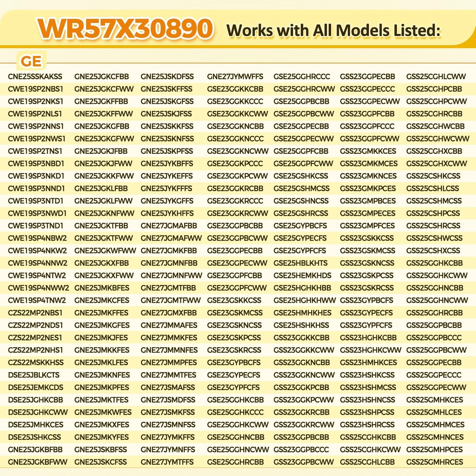Select the GE brand label
The height and width of the screenshot is (476, 476).
coord(31,61)
